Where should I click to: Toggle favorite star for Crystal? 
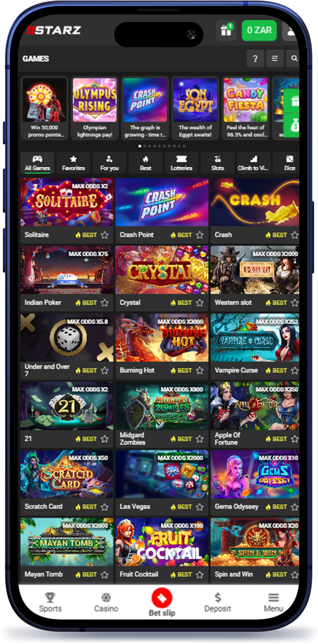click(x=200, y=303)
